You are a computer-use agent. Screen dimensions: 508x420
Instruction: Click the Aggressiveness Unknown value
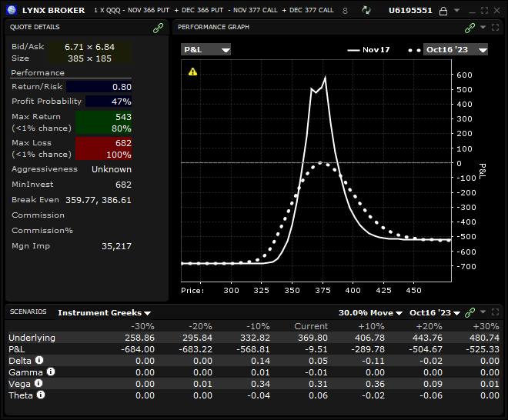point(112,169)
